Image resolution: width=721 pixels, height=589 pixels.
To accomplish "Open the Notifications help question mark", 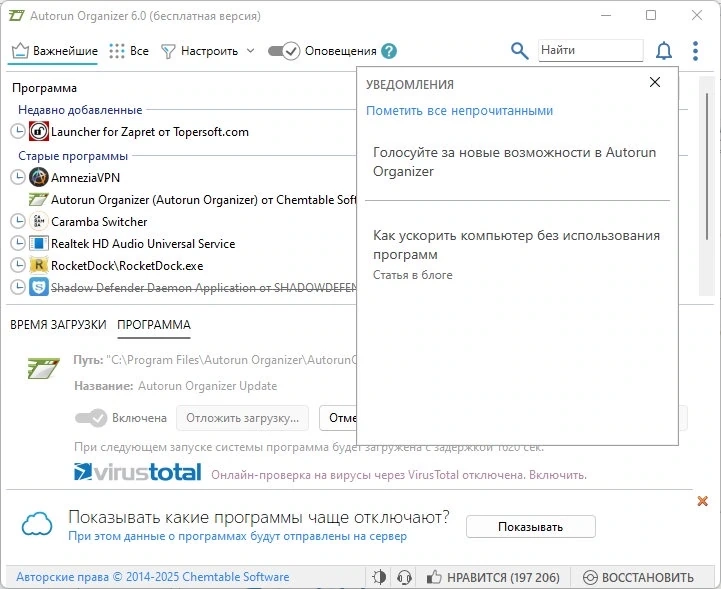I will click(389, 51).
